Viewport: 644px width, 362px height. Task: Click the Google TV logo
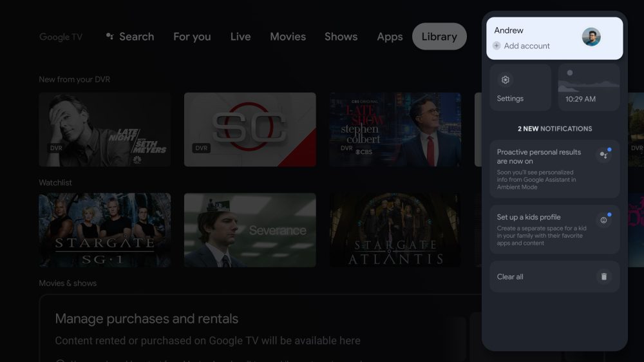(61, 37)
